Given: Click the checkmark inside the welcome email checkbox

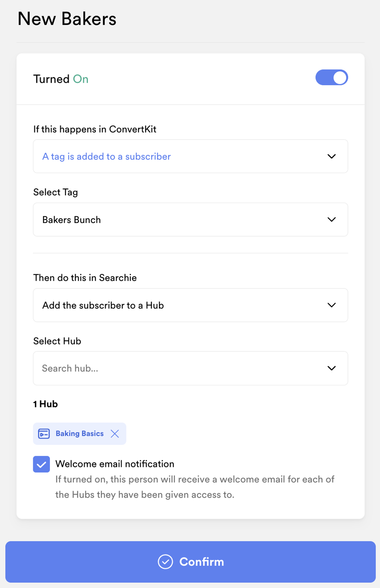Looking at the screenshot, I should point(41,464).
